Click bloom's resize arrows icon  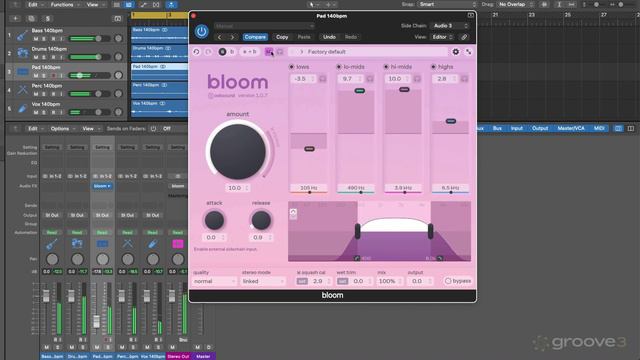pos(469,52)
